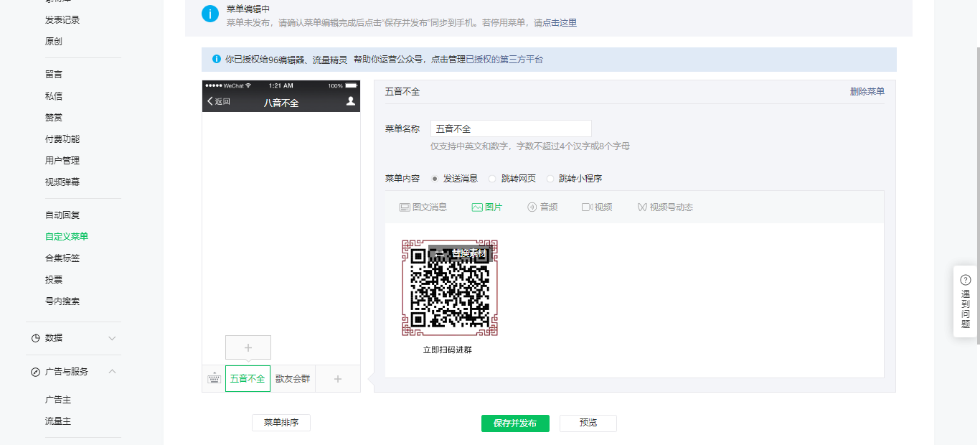This screenshot has width=980, height=445.
Task: Select 歌友会群 menu in phone preview
Action: pyautogui.click(x=293, y=379)
